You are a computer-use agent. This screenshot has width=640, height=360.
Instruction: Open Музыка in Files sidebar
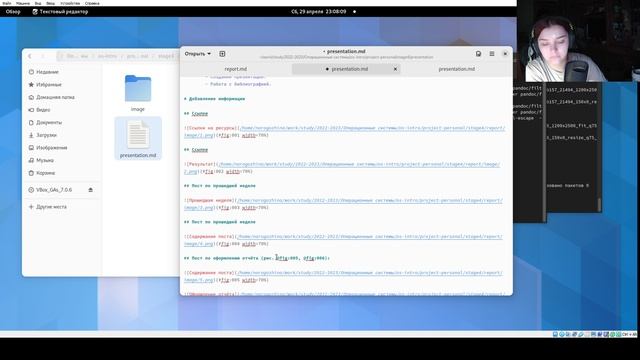coord(41,160)
